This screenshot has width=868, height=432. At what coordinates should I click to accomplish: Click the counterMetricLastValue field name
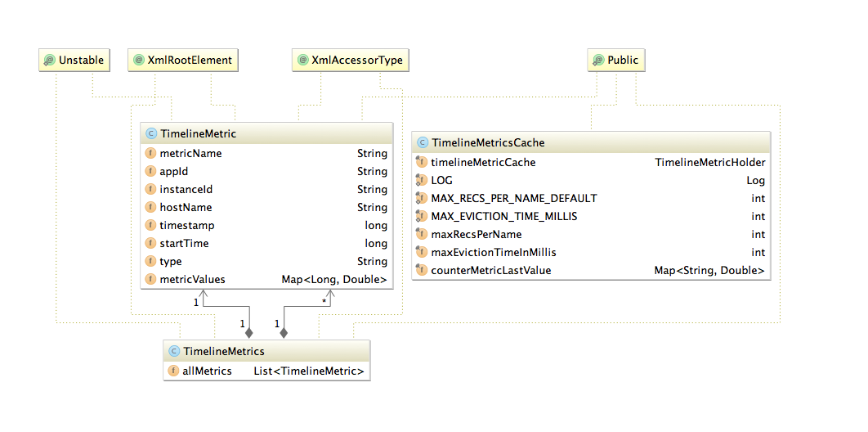pos(490,270)
